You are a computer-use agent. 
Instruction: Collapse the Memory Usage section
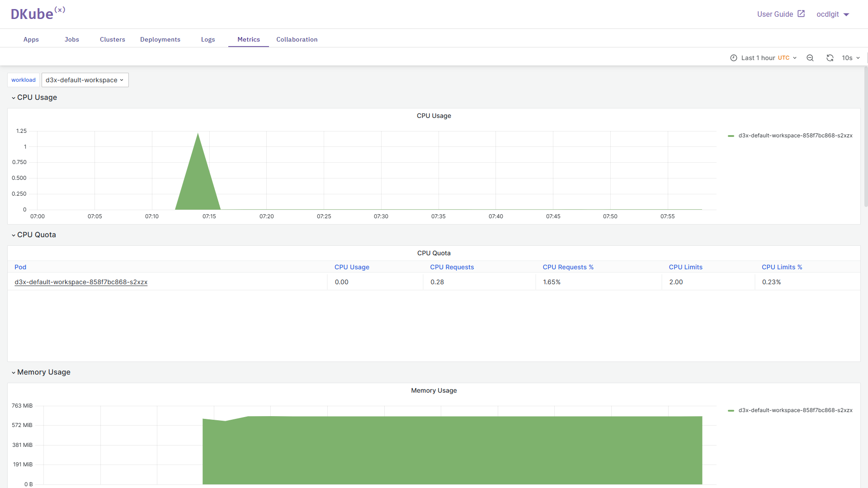click(41, 372)
